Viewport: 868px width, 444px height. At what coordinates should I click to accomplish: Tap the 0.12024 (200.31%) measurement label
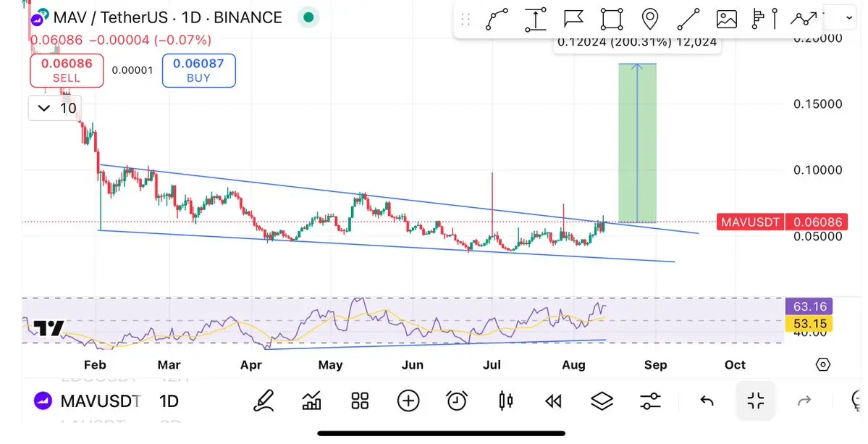tap(637, 43)
